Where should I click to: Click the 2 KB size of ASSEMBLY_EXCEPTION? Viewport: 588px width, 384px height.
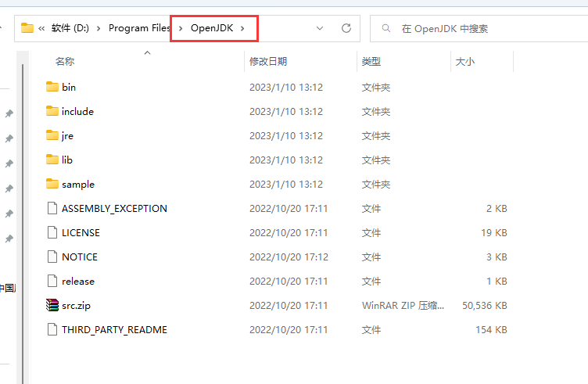[497, 209]
